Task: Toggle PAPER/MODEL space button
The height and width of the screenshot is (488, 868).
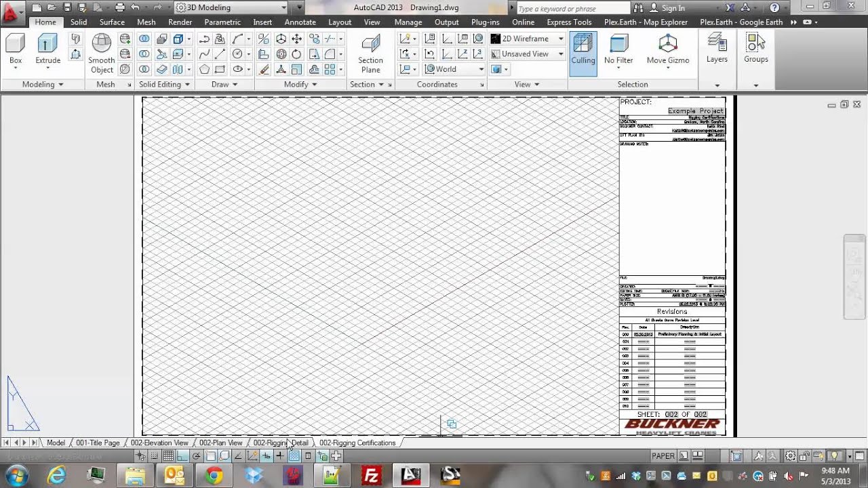Action: (663, 456)
